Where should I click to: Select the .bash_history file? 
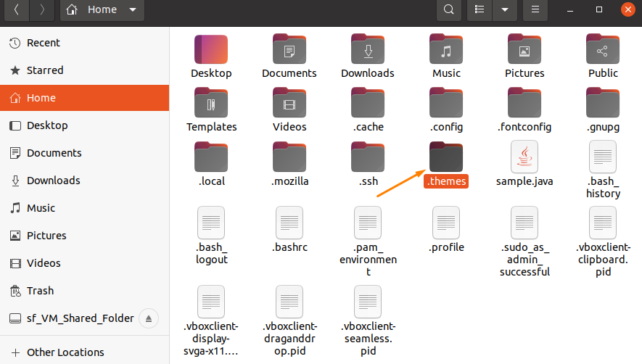pyautogui.click(x=603, y=157)
